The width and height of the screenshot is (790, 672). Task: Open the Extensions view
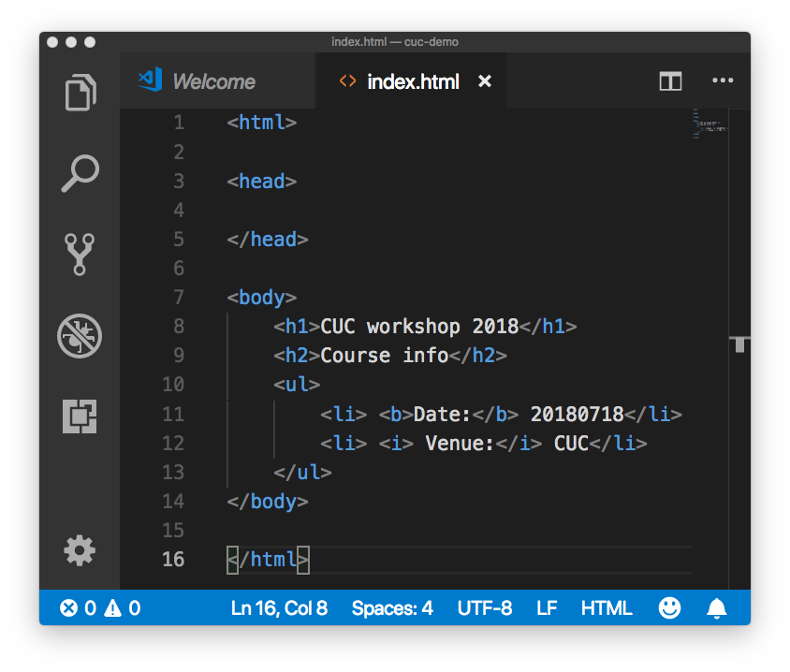click(x=80, y=416)
